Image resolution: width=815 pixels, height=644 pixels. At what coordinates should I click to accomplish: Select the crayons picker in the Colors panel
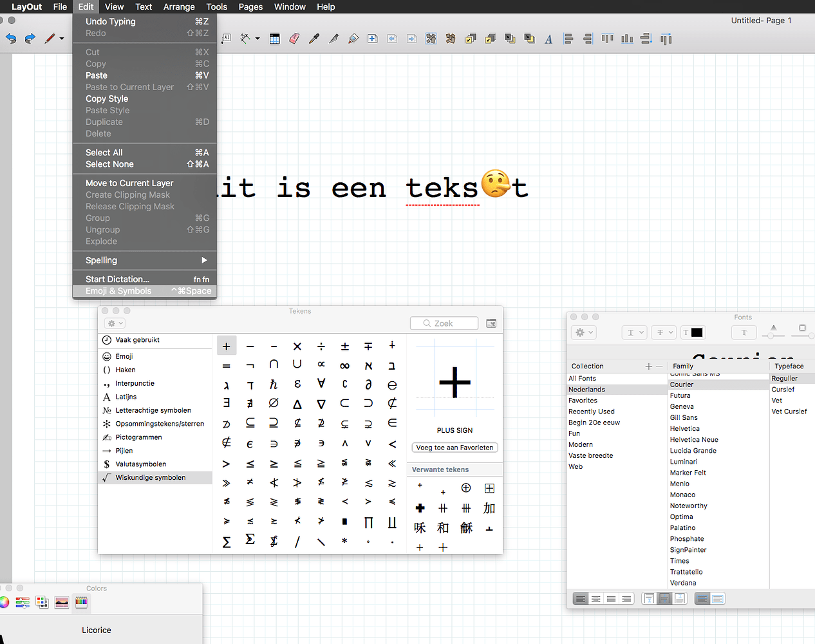(80, 602)
